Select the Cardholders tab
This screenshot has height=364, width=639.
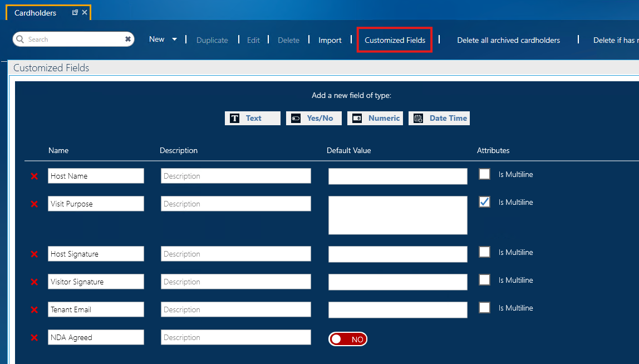(36, 13)
